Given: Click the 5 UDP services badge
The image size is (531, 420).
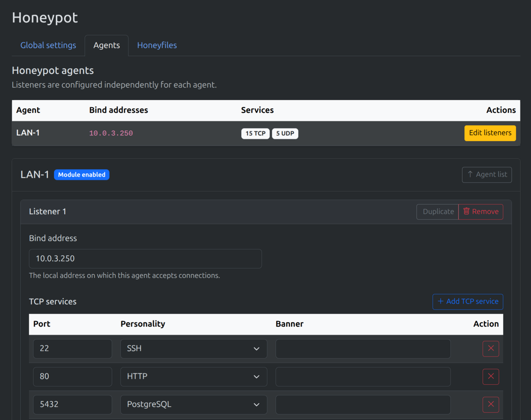Looking at the screenshot, I should tap(285, 133).
